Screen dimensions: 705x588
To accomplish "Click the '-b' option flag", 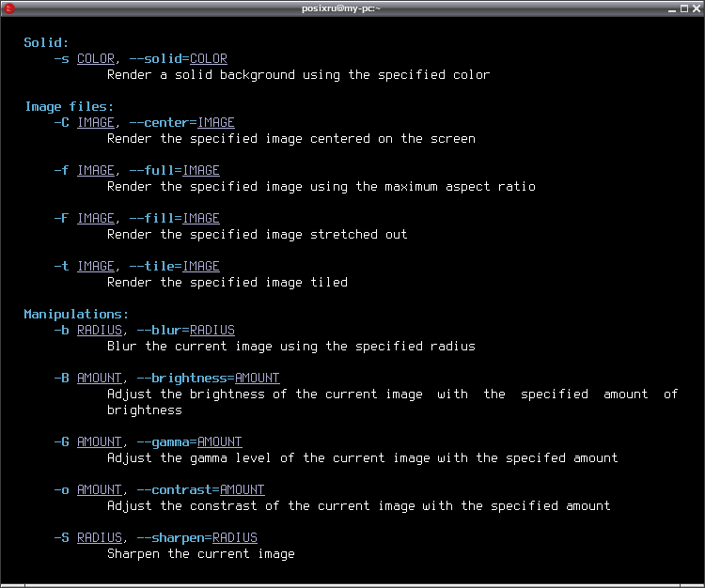I will pos(62,330).
